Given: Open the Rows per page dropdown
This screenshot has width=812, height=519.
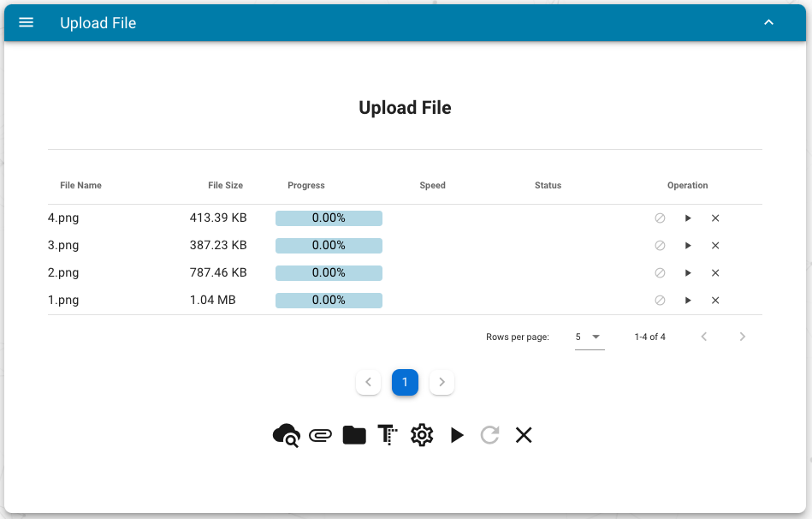Looking at the screenshot, I should 590,337.
